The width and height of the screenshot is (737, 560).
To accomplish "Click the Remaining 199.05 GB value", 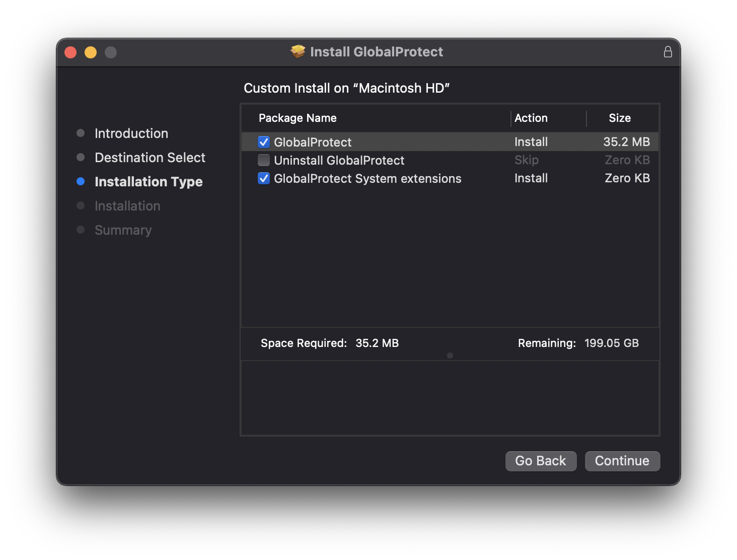I will (x=612, y=343).
